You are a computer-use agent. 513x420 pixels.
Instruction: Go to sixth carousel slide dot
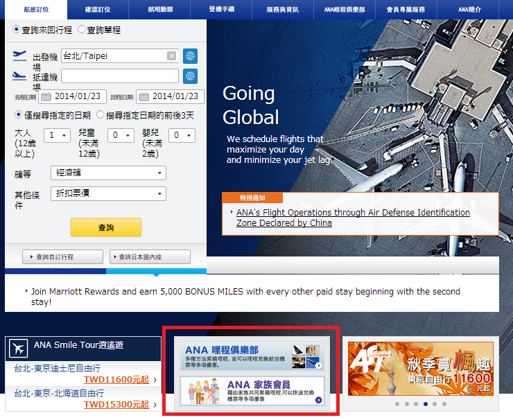(444, 404)
